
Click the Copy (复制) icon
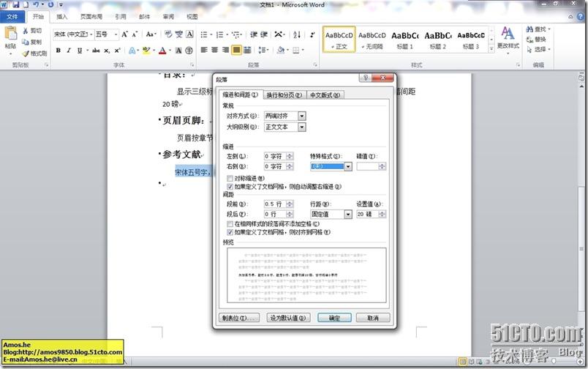click(26, 42)
